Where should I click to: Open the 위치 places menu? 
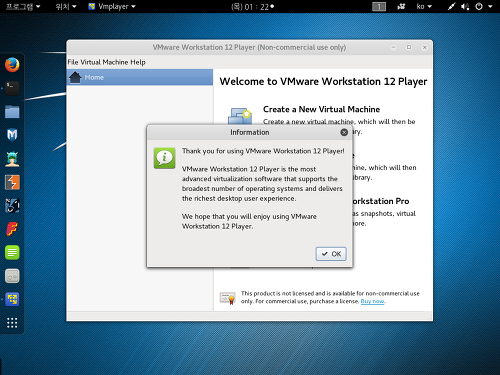(x=66, y=6)
